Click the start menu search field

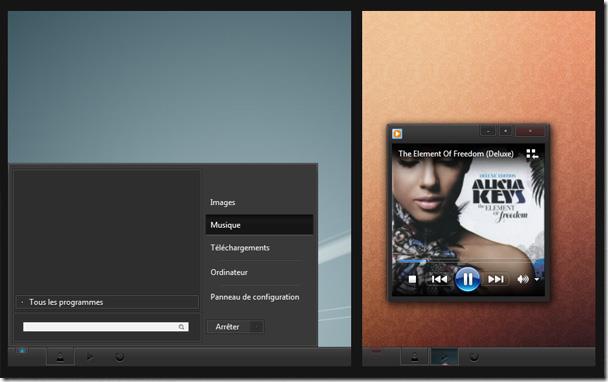[105, 327]
